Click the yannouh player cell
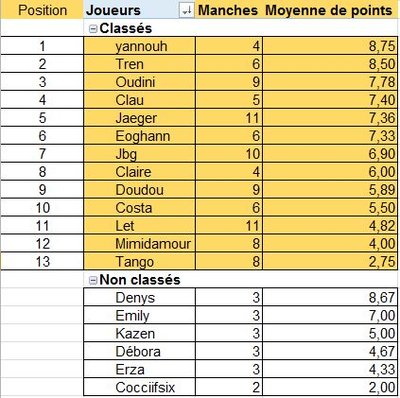Viewport: 400px width, 398px height. click(x=139, y=46)
